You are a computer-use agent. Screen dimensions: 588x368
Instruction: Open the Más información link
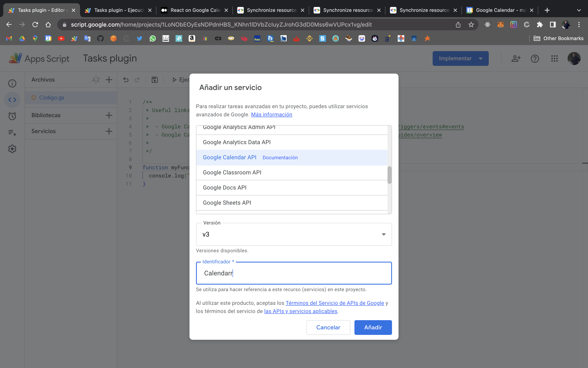[x=271, y=115]
